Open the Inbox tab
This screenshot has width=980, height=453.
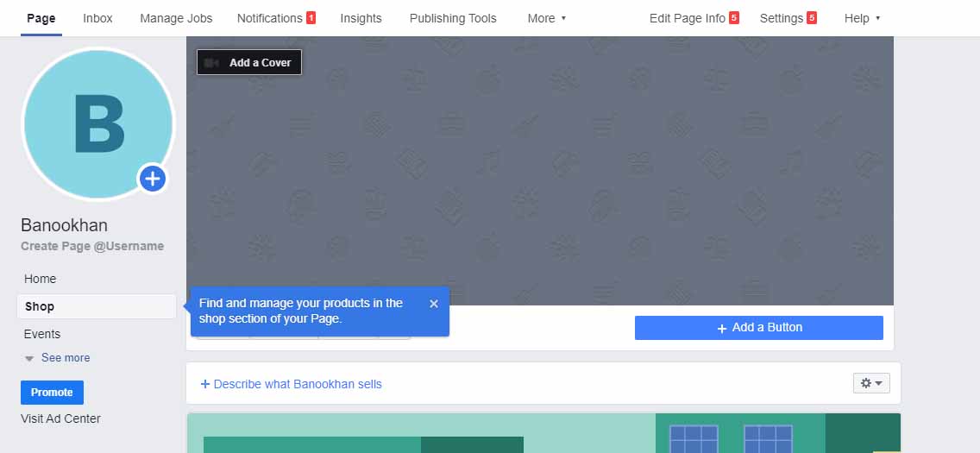[97, 18]
